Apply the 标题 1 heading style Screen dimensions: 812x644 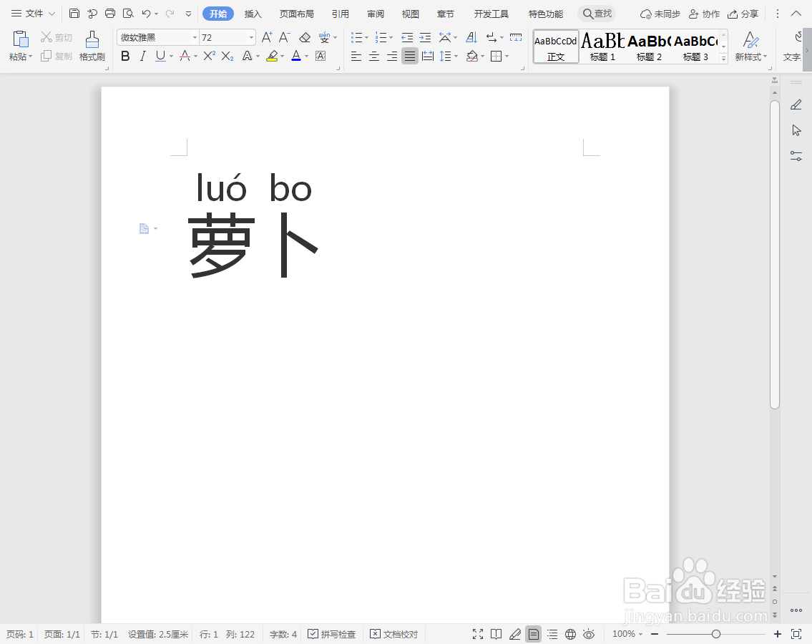[x=602, y=47]
